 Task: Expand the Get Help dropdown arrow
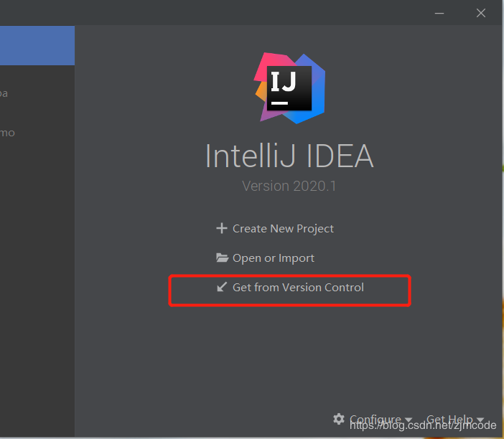[480, 420]
